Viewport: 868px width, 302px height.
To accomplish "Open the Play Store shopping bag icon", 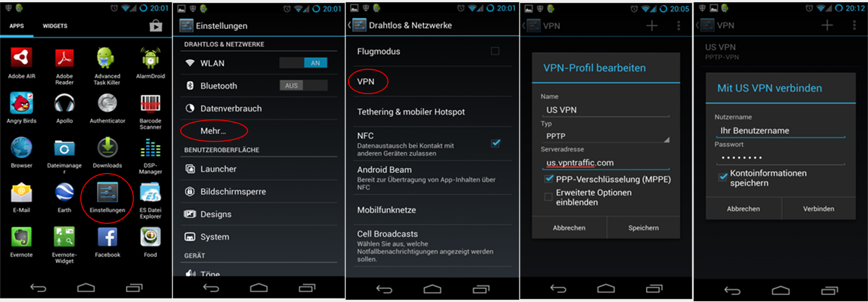I will pyautogui.click(x=156, y=26).
